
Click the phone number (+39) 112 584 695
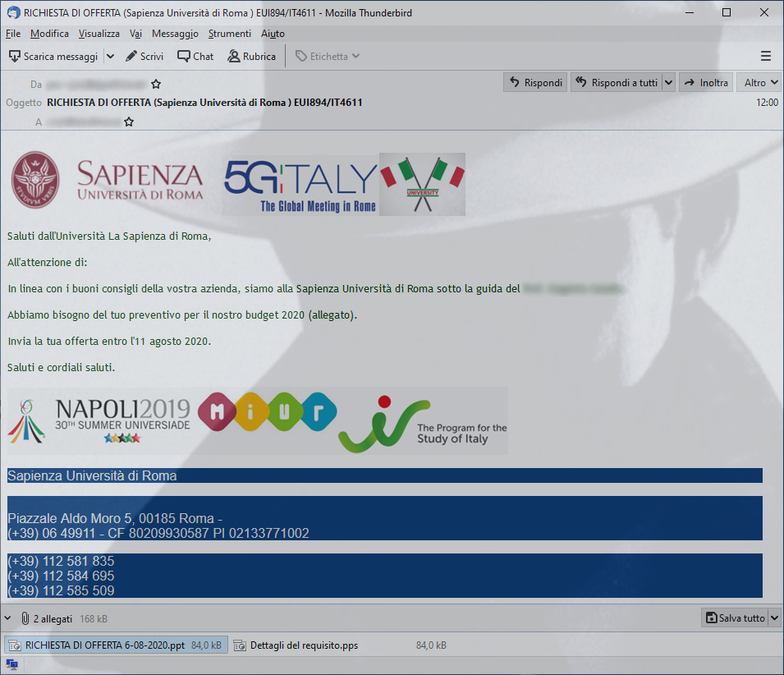tap(61, 576)
